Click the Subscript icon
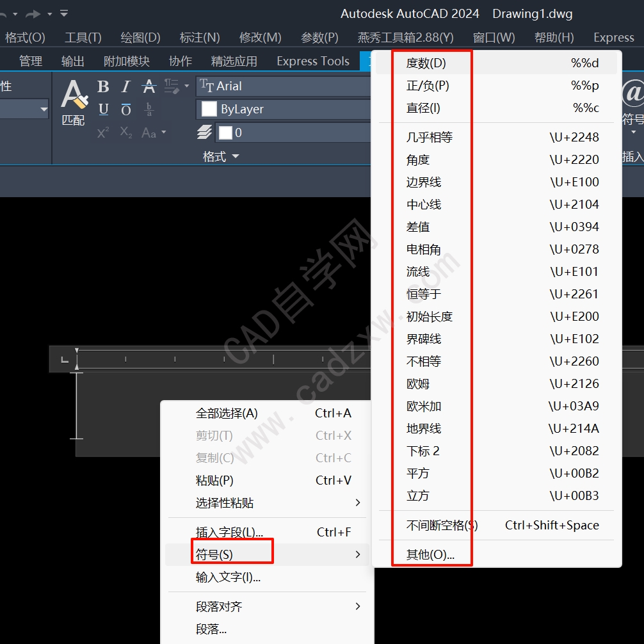Image resolution: width=644 pixels, height=644 pixels. click(x=125, y=133)
